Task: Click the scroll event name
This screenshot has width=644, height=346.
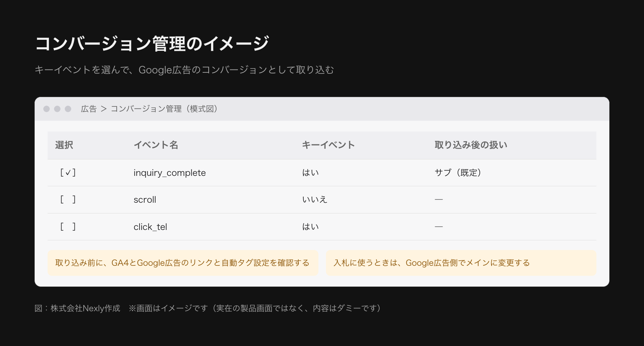Action: click(145, 200)
